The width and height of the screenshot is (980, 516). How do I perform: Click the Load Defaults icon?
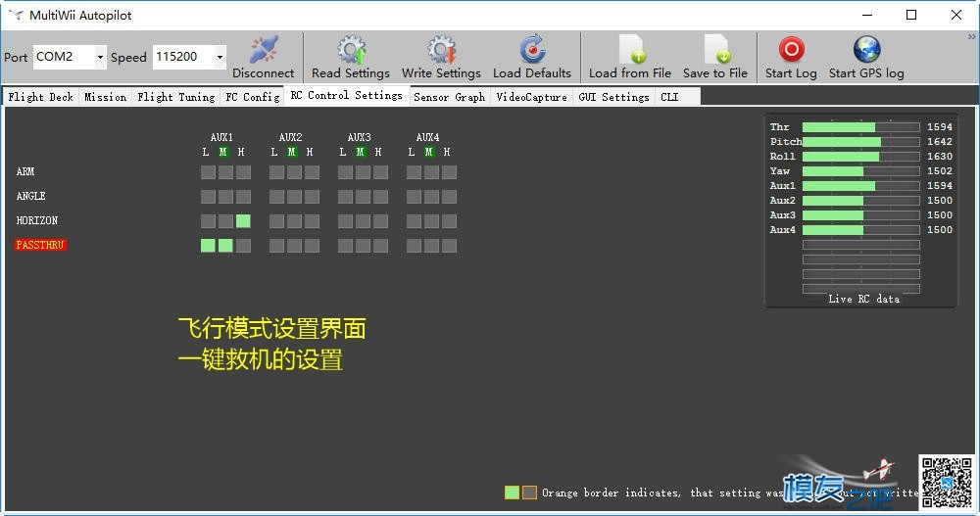pos(532,49)
